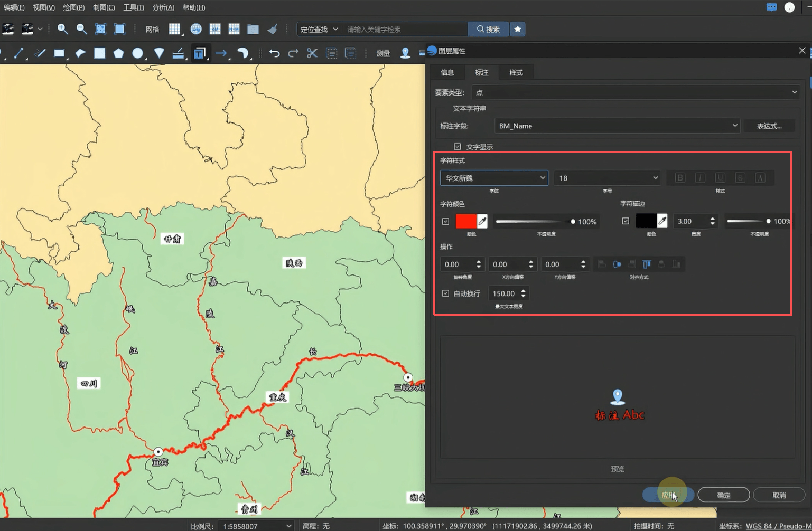The height and width of the screenshot is (531, 812).
Task: Increase the outline 宽度 3.00 stepper
Action: coord(713,218)
